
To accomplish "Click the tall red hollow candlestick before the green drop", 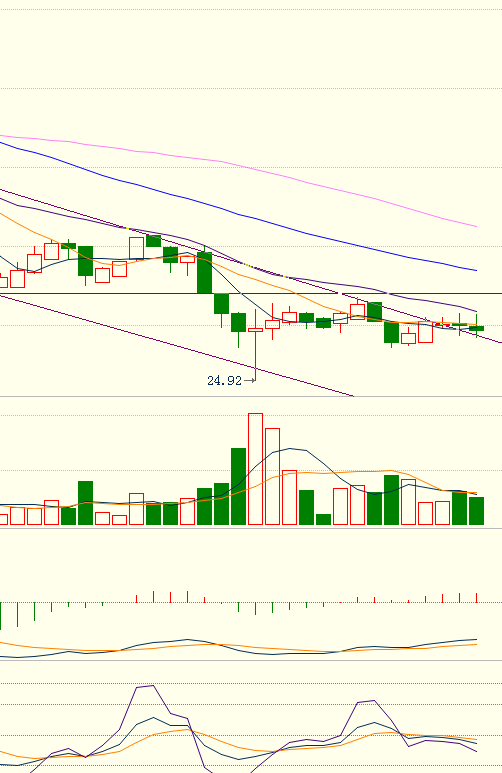I will (136, 249).
